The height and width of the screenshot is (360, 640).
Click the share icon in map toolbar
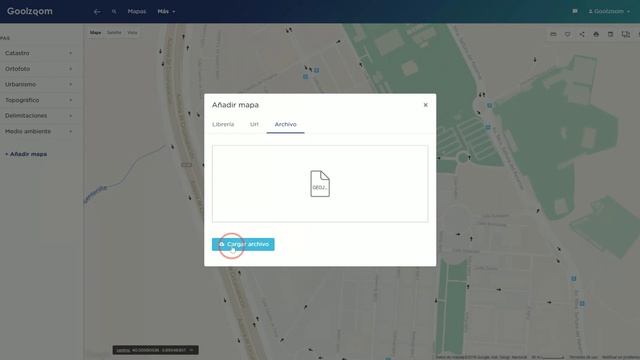pyautogui.click(x=582, y=34)
